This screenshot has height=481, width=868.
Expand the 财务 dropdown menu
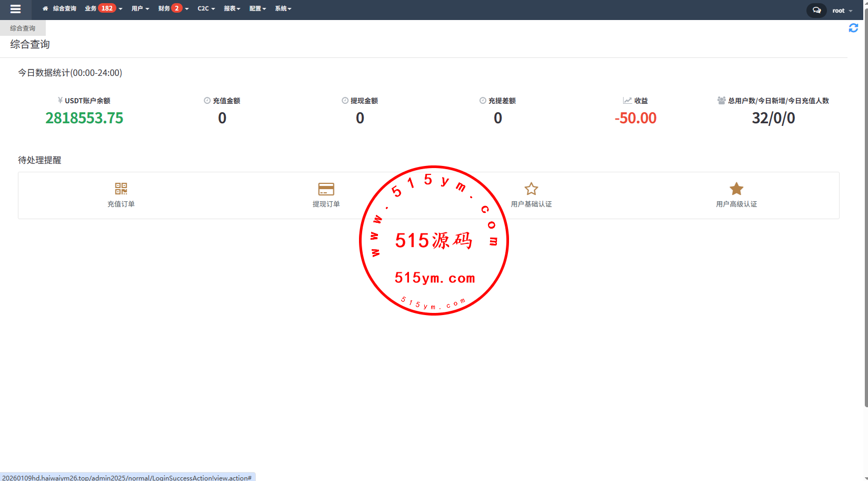(x=164, y=8)
